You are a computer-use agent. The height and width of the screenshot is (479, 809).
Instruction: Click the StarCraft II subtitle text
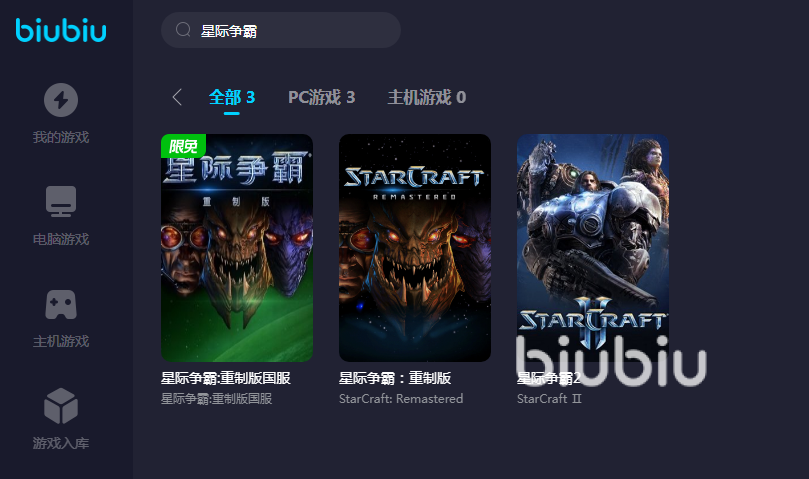tap(549, 398)
